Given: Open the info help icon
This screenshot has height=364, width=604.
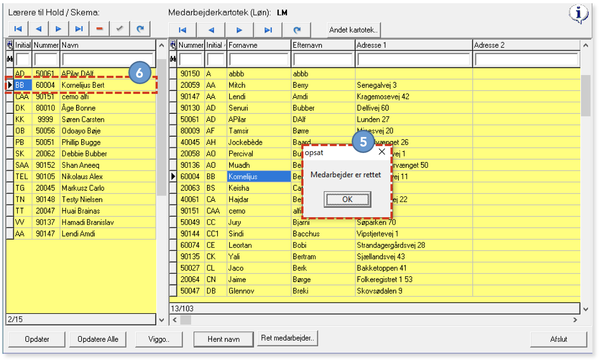Looking at the screenshot, I should (x=579, y=14).
